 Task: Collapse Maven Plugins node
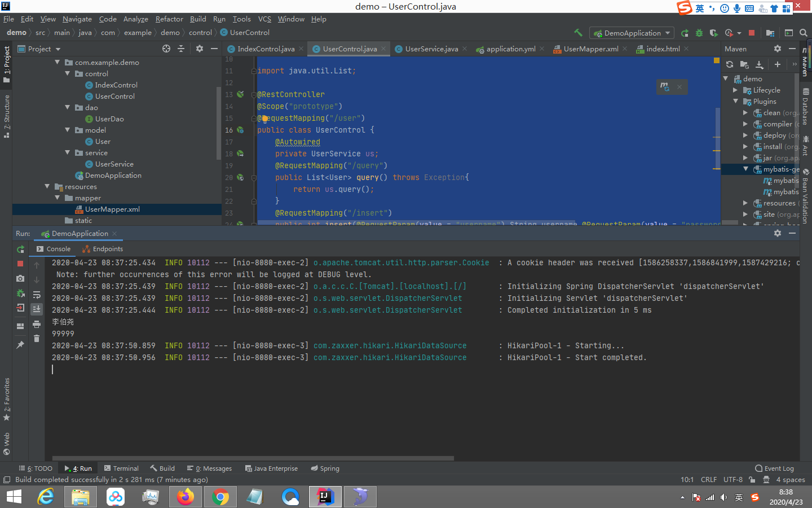tap(735, 101)
